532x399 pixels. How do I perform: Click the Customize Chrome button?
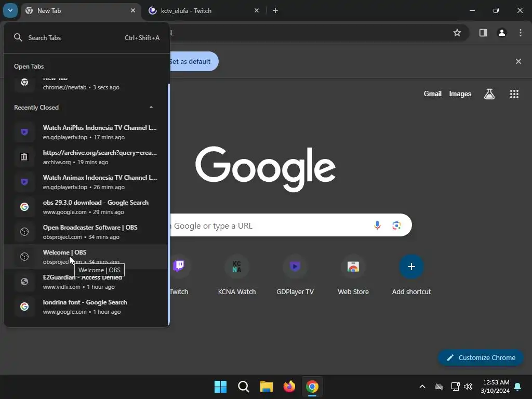point(481,357)
